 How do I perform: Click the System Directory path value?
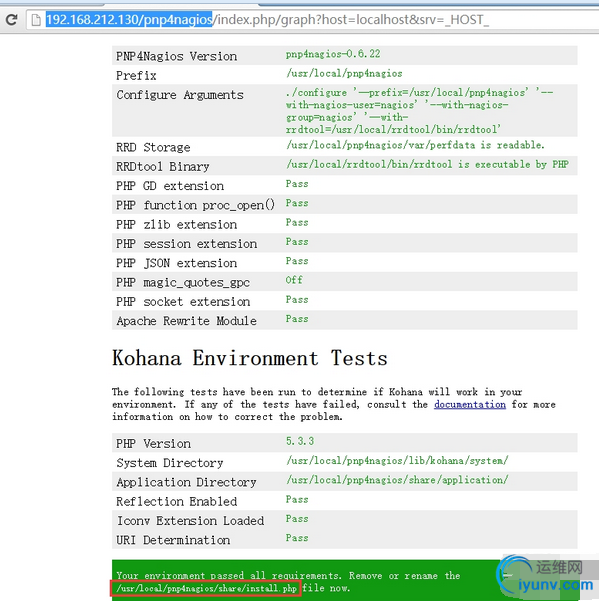(397, 460)
